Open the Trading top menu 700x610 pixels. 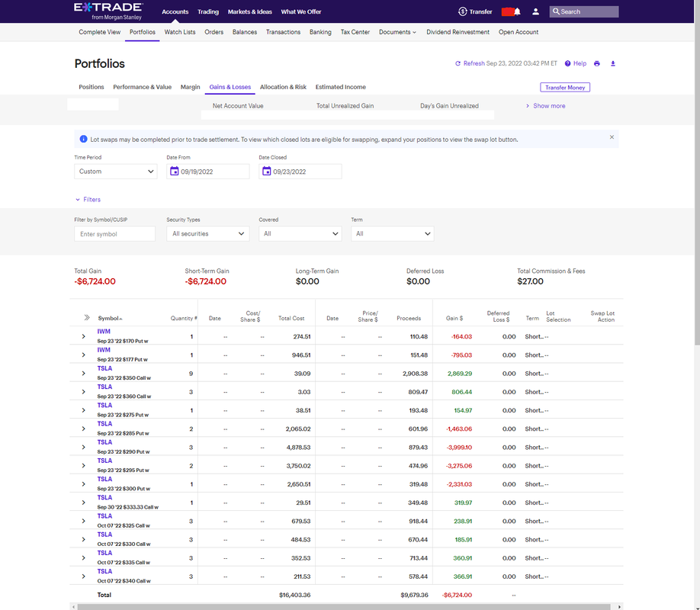(x=208, y=11)
